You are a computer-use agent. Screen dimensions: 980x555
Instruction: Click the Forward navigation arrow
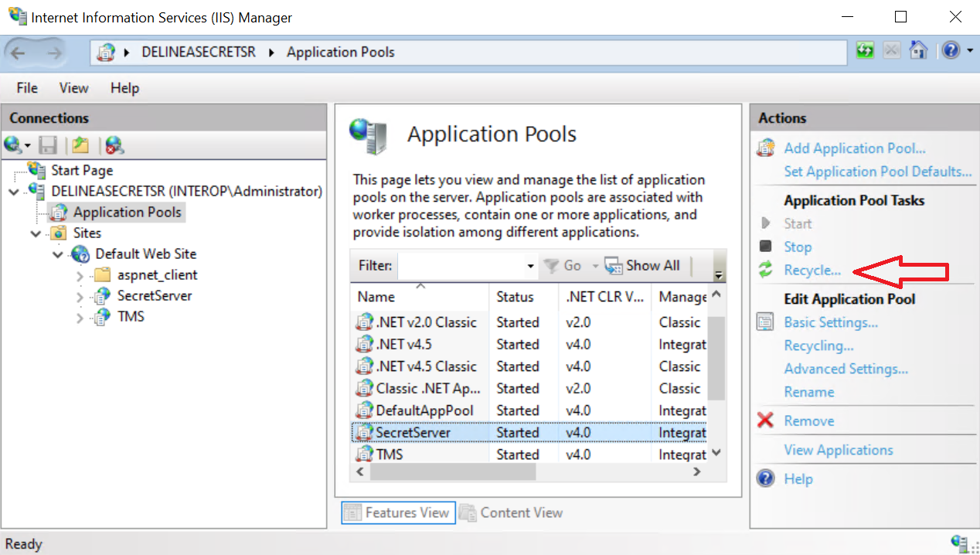click(54, 53)
